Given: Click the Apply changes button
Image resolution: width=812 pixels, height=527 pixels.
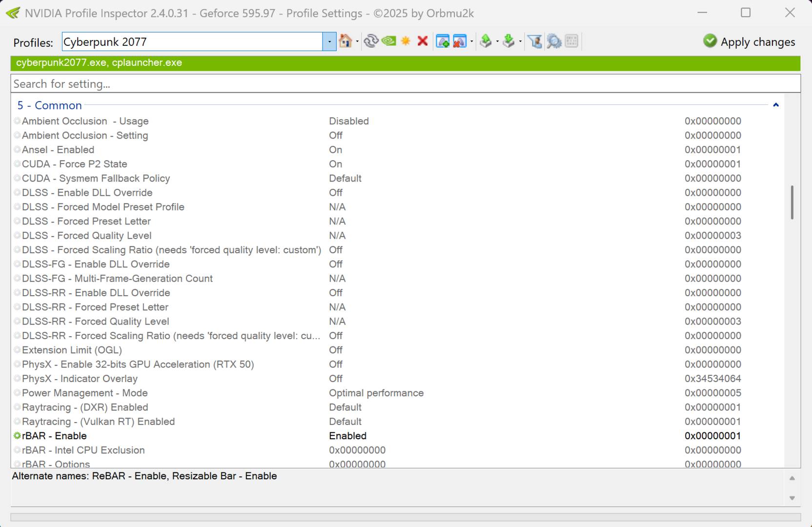Looking at the screenshot, I should tap(749, 41).
